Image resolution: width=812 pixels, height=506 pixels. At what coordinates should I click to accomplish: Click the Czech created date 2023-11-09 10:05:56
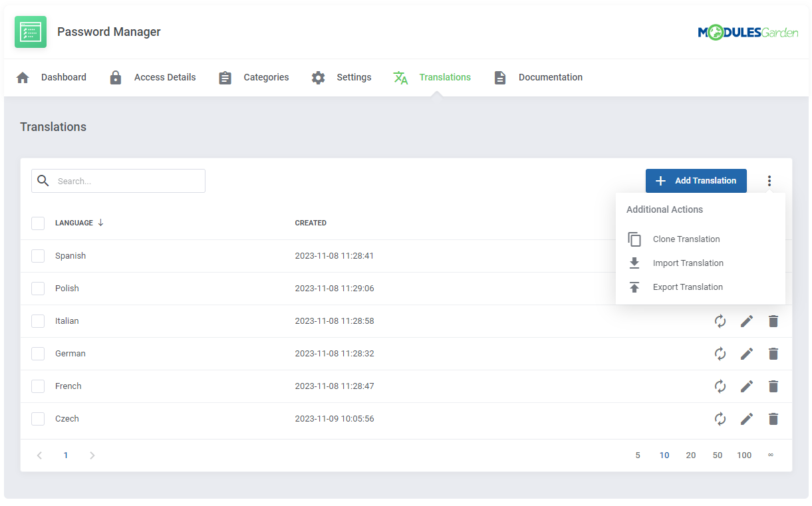point(335,419)
